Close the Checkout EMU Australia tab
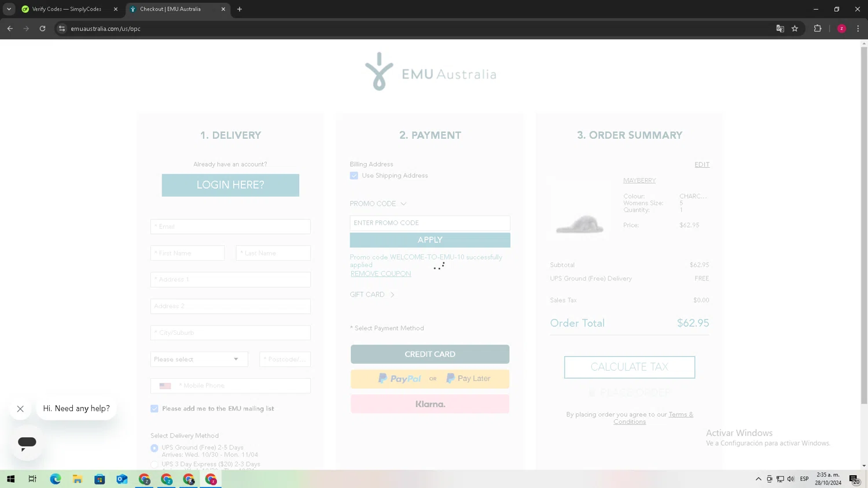Image resolution: width=868 pixels, height=488 pixels. point(223,9)
